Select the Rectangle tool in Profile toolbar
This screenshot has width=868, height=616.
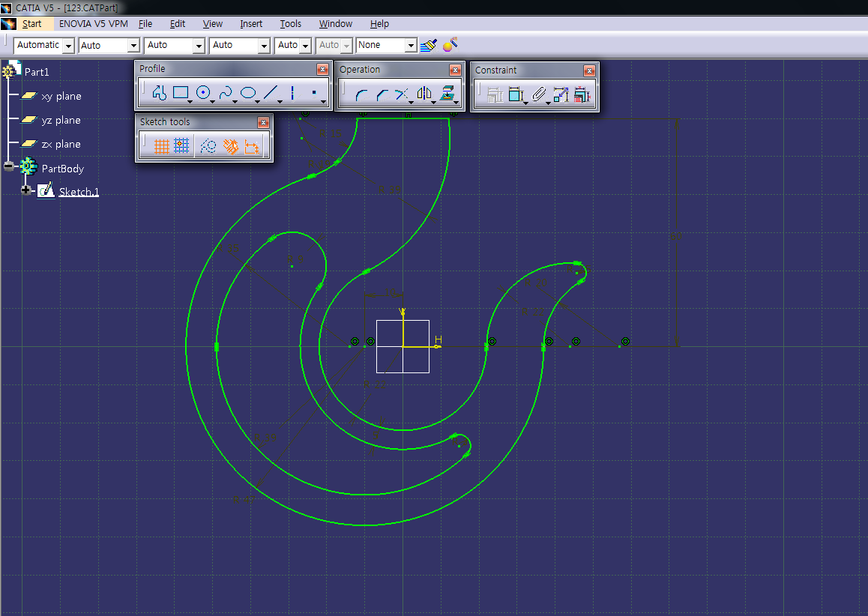[x=180, y=94]
